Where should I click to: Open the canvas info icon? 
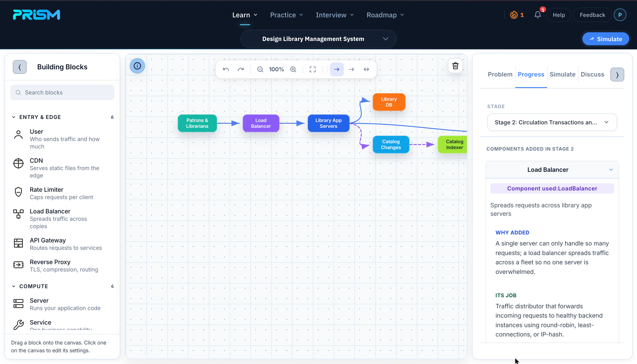tap(137, 66)
